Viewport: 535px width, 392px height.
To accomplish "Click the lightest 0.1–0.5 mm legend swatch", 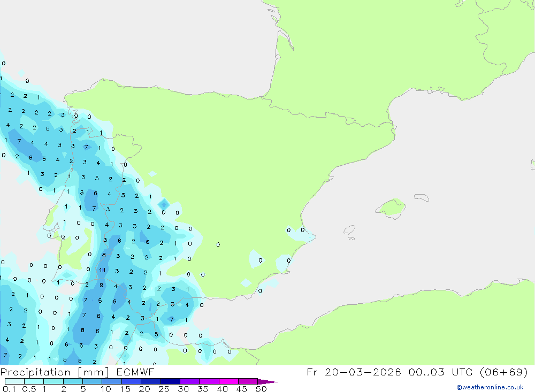I will point(14,381).
